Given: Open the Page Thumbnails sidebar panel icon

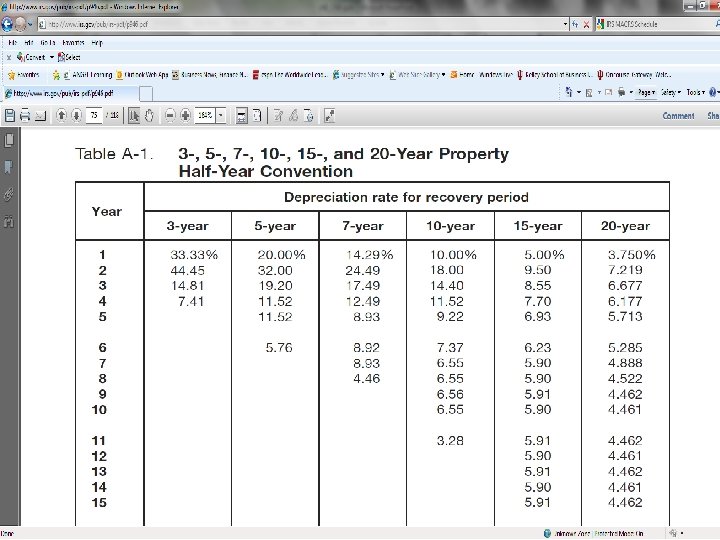Looking at the screenshot, I should click(x=9, y=140).
